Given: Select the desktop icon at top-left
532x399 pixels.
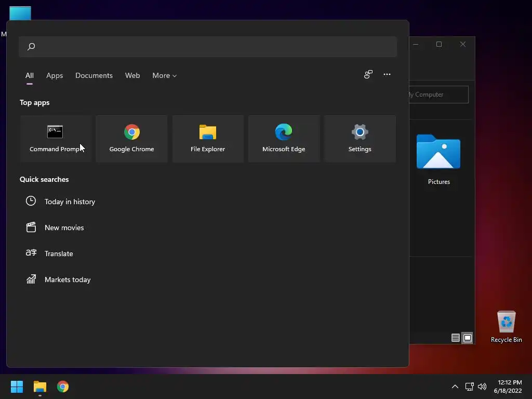Looking at the screenshot, I should 20,14.
